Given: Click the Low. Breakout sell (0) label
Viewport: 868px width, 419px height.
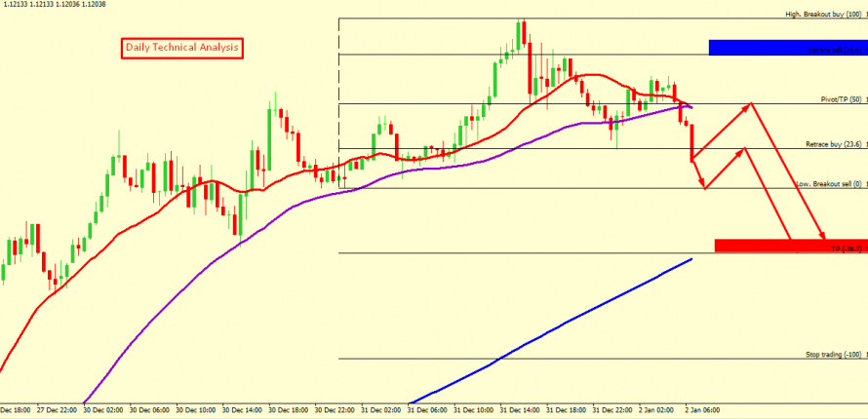Looking at the screenshot, I should click(829, 183).
